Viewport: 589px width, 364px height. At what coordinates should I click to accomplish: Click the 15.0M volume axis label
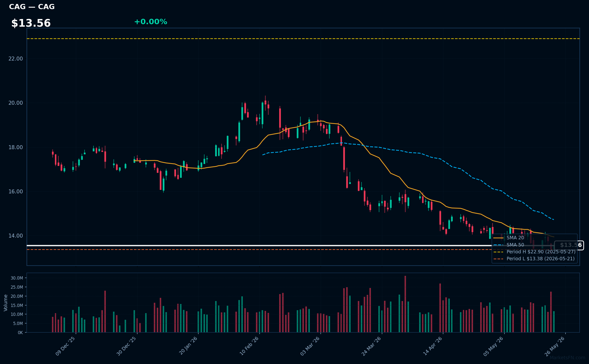click(x=17, y=305)
